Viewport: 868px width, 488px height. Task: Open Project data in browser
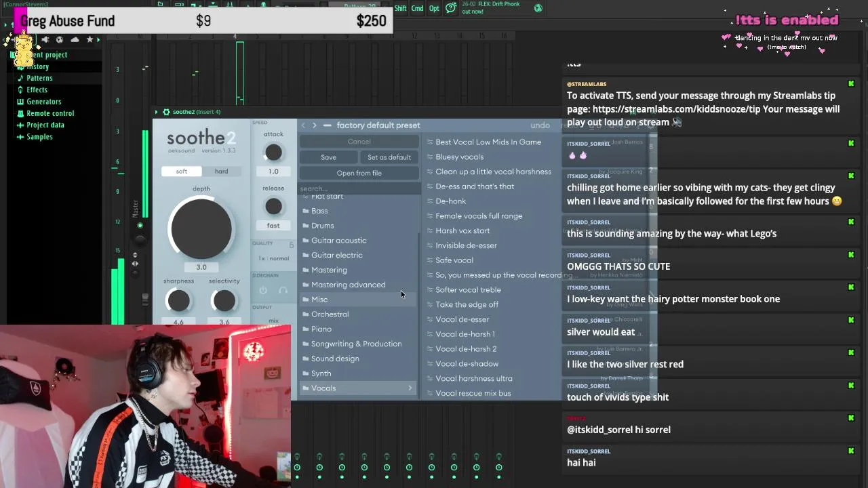click(x=45, y=125)
